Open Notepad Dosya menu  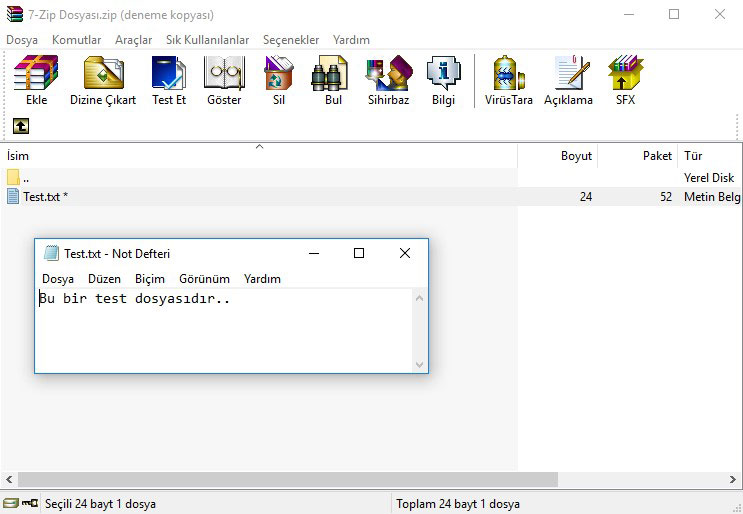tap(58, 279)
